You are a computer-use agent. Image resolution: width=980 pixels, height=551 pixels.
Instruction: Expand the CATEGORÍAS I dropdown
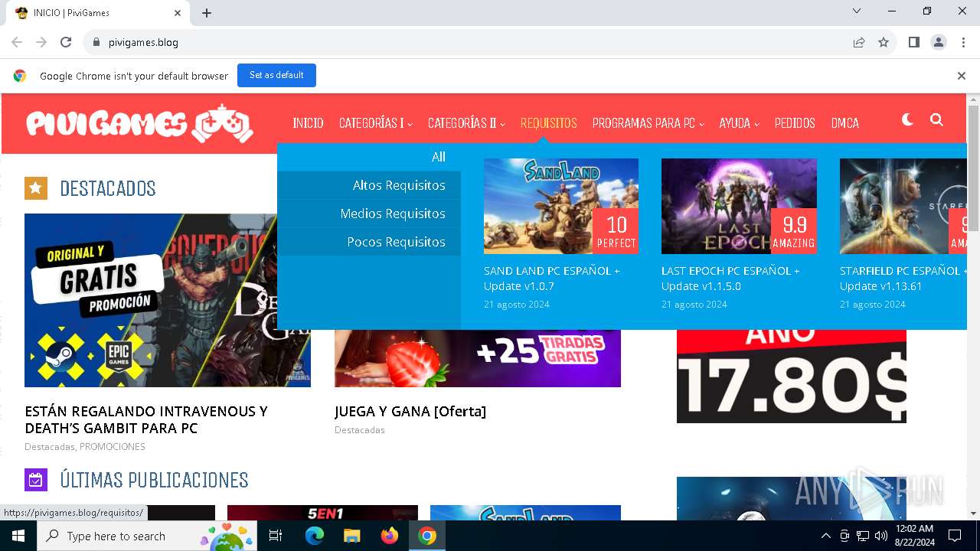tap(375, 123)
